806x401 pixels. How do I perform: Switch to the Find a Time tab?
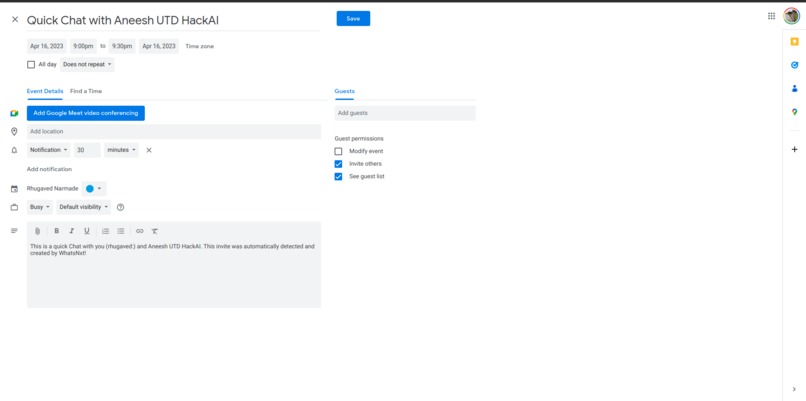point(86,92)
